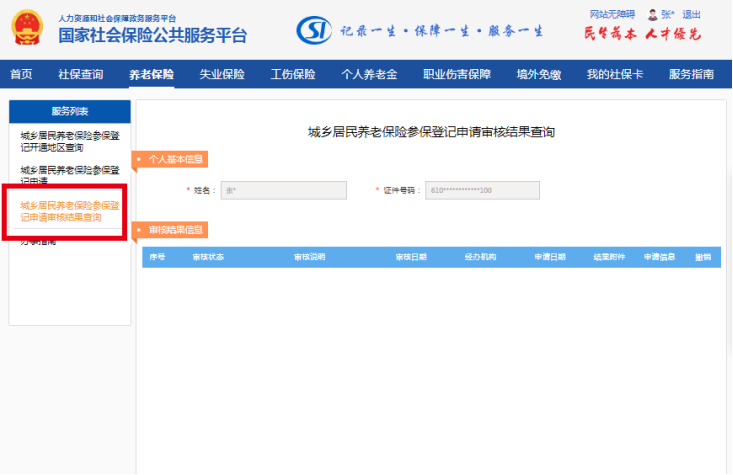Click the user avatar icon beside 张*
Viewport: 733px width, 475px height.
(x=652, y=15)
